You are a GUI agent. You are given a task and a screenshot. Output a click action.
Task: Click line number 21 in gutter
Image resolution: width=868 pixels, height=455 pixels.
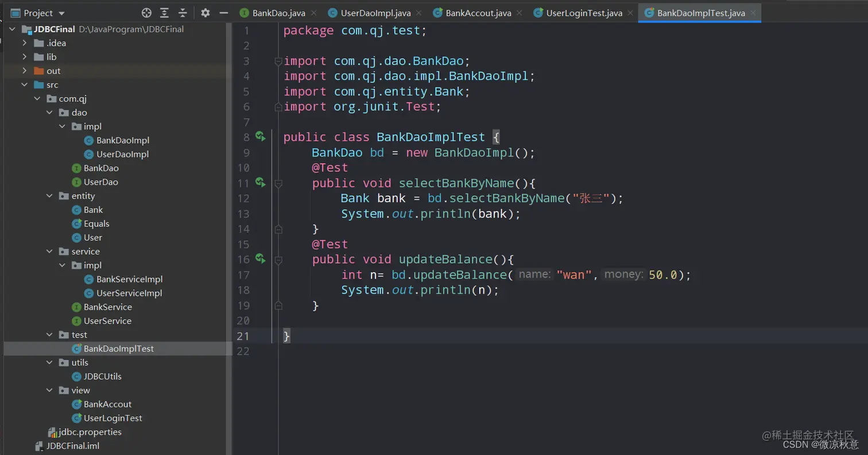coord(243,336)
